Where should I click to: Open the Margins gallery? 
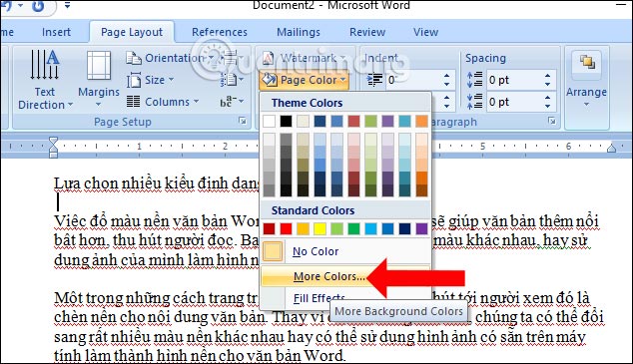pos(99,80)
